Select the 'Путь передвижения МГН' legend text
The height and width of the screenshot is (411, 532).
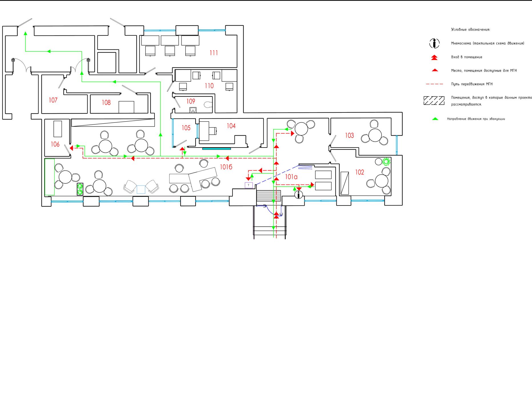[x=472, y=84]
